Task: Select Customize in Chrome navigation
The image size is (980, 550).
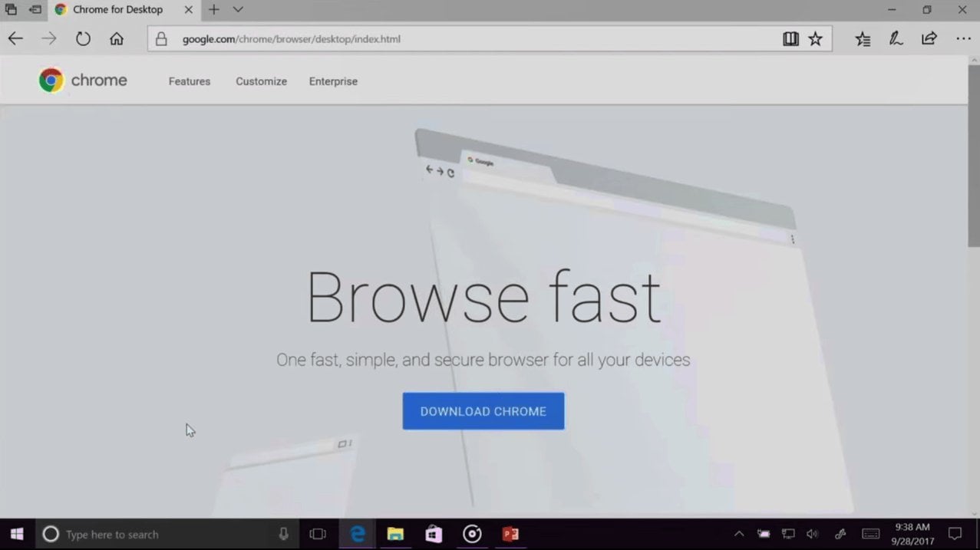Action: click(x=261, y=81)
